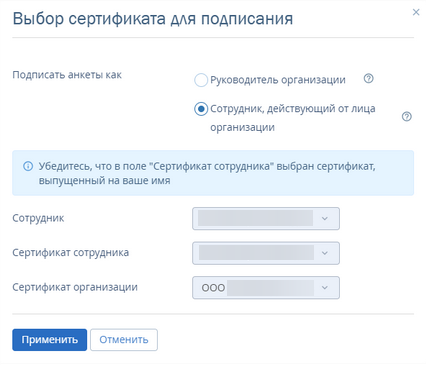Open help icon next to 'Руководитель организации'
This screenshot has height=365, width=426.
(368, 79)
